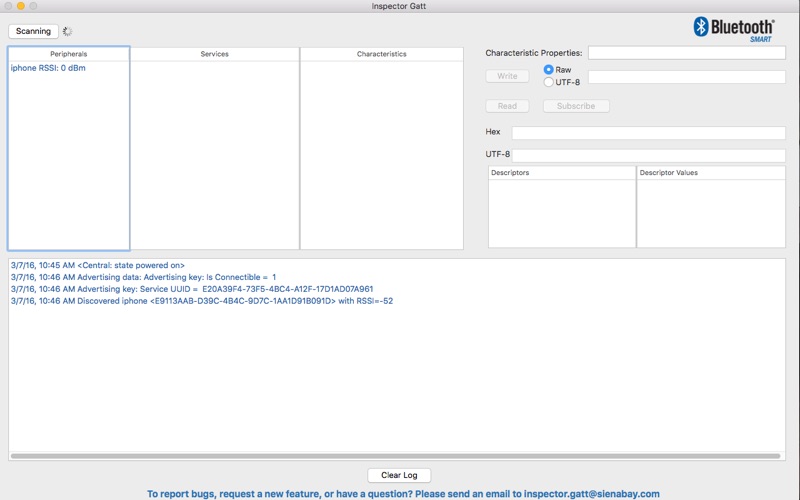Click the Hex value field
This screenshot has width=800, height=500.
pos(648,133)
